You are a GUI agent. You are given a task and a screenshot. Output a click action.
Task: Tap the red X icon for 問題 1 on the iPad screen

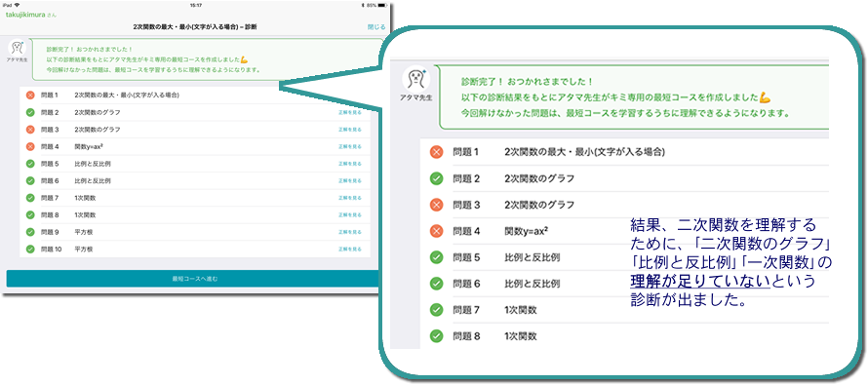pos(30,96)
